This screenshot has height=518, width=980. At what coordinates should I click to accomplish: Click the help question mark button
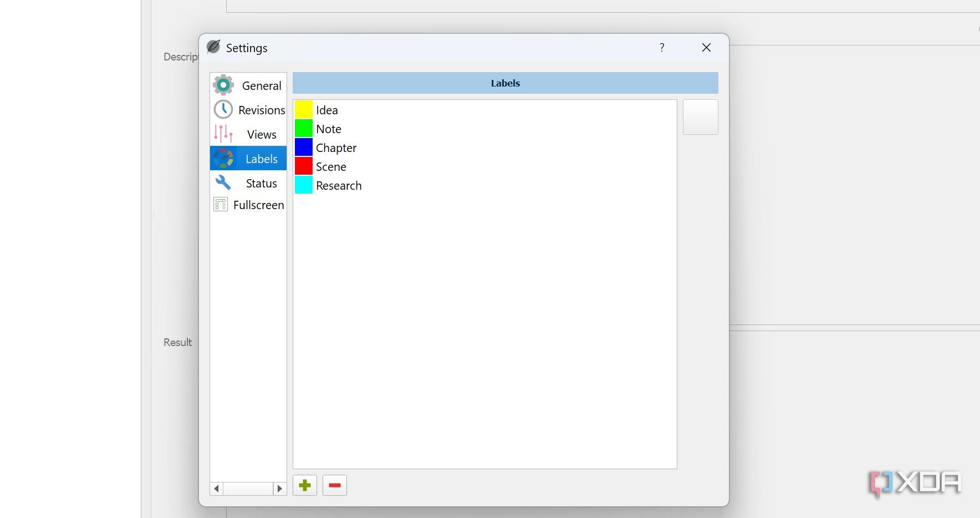[x=662, y=48]
